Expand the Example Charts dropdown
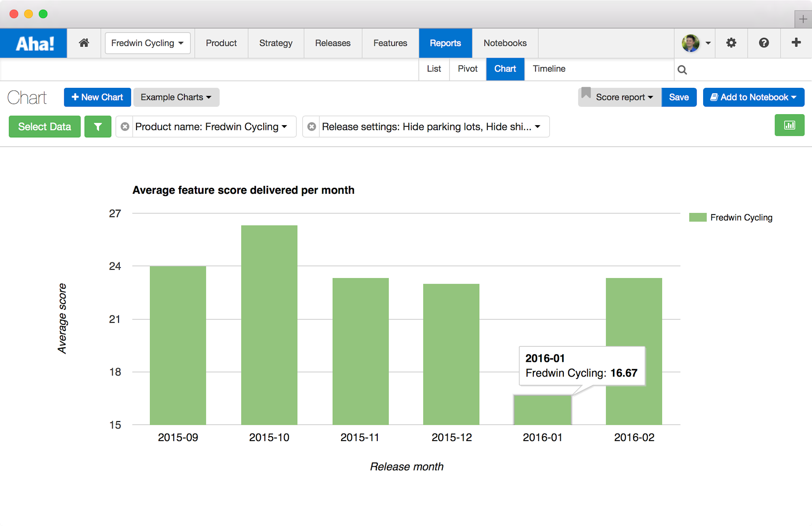 (176, 97)
